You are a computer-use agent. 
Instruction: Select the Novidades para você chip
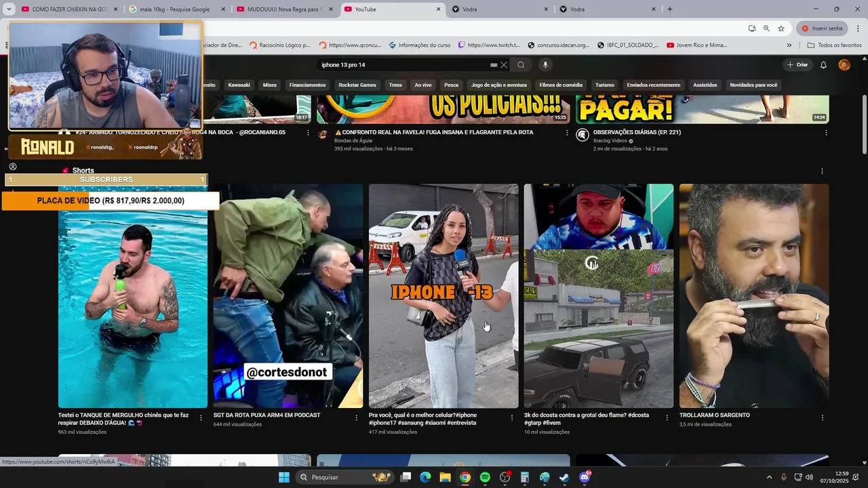point(753,85)
